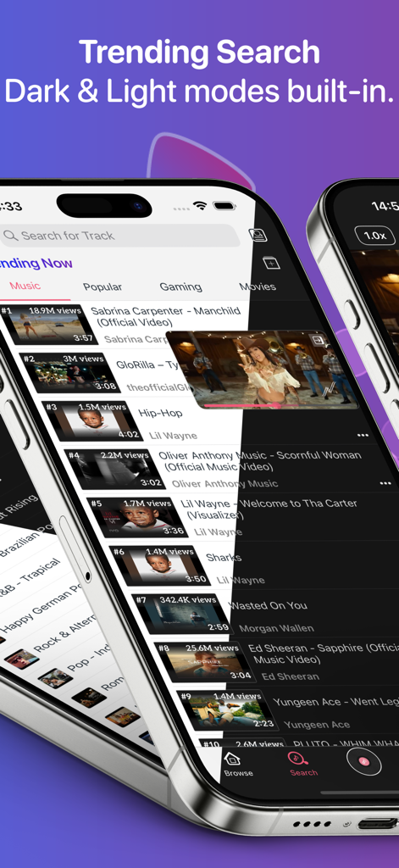This screenshot has width=399, height=868.
Task: Select 'Ed Sheeran - Sapphire' track title
Action: (x=324, y=654)
